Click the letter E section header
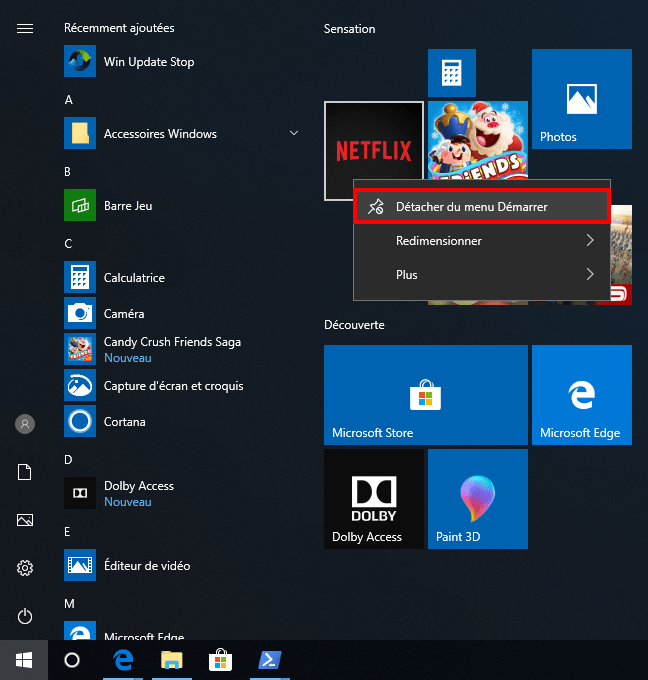Image resolution: width=648 pixels, height=680 pixels. (x=67, y=532)
